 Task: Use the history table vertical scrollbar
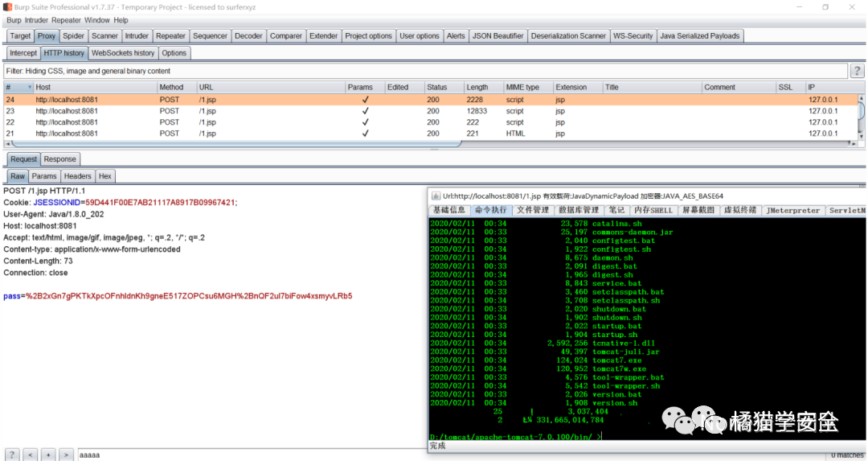862,109
